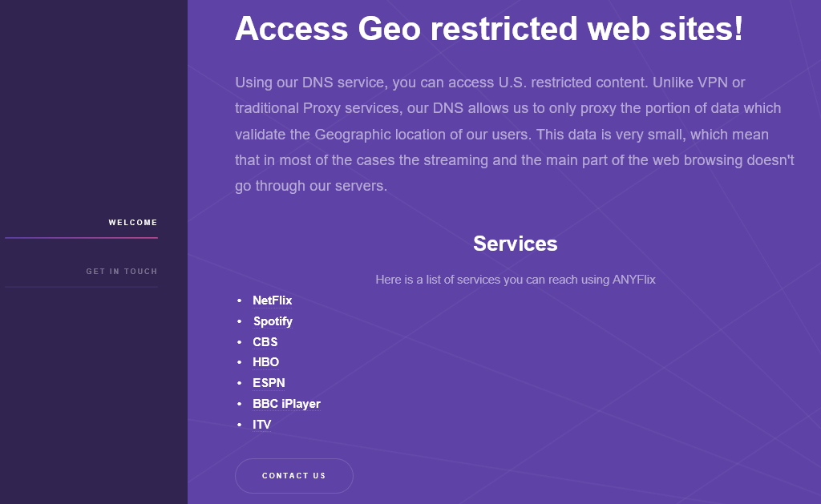Click the bullet point beside ITV

(x=239, y=425)
